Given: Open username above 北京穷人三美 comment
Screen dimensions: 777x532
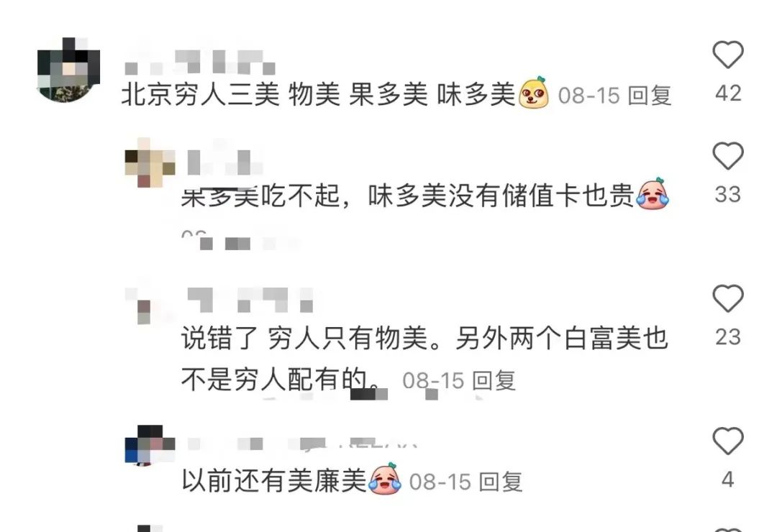Looking at the screenshot, I should tap(199, 63).
